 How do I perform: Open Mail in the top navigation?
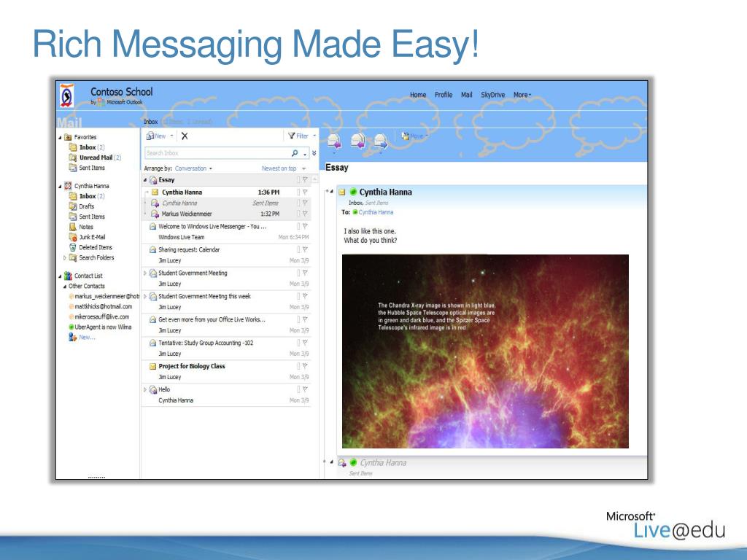466,95
